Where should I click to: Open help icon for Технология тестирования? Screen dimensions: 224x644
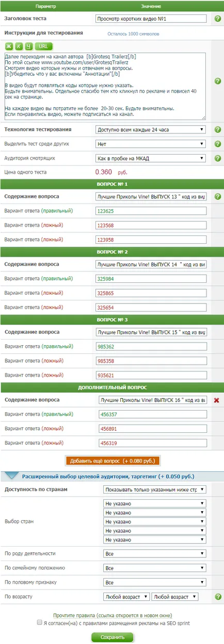pos(217,129)
